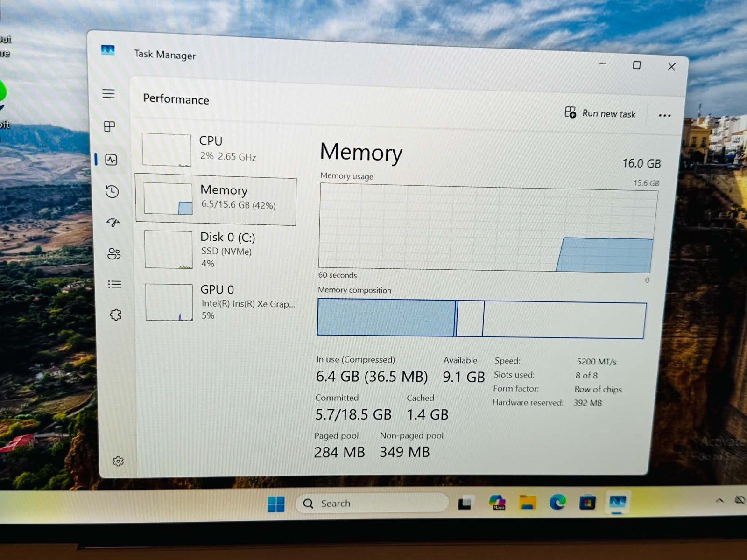Click the Available value 9.1 GB

(464, 377)
